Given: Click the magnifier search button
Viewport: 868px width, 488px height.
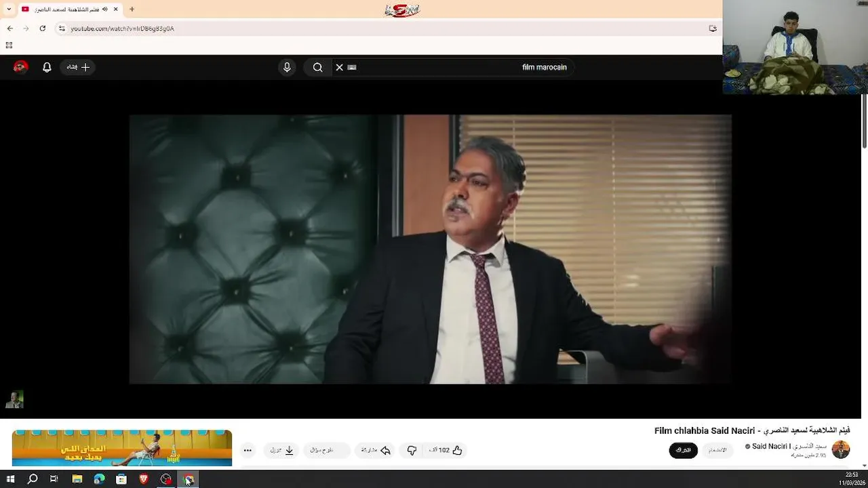Looking at the screenshot, I should pos(317,67).
